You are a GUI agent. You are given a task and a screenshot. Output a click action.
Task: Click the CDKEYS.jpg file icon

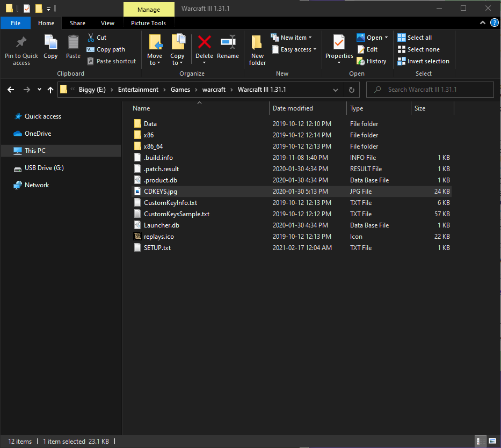[137, 191]
